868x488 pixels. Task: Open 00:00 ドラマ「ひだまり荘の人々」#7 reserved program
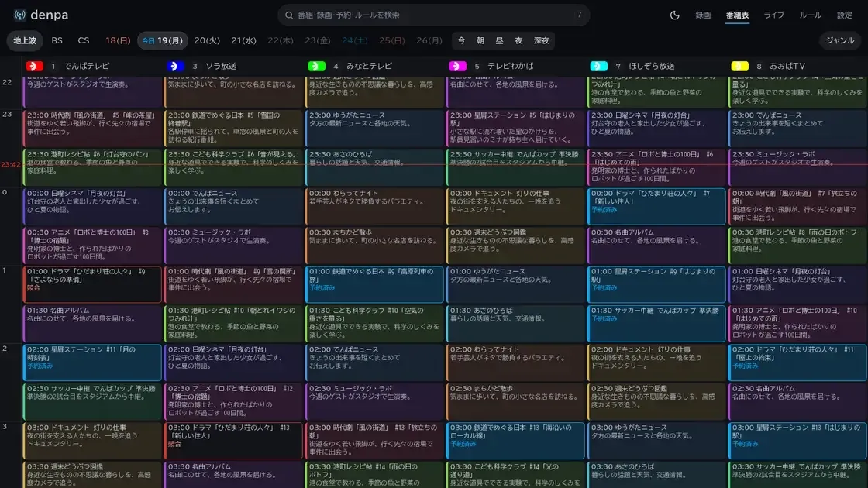[656, 206]
